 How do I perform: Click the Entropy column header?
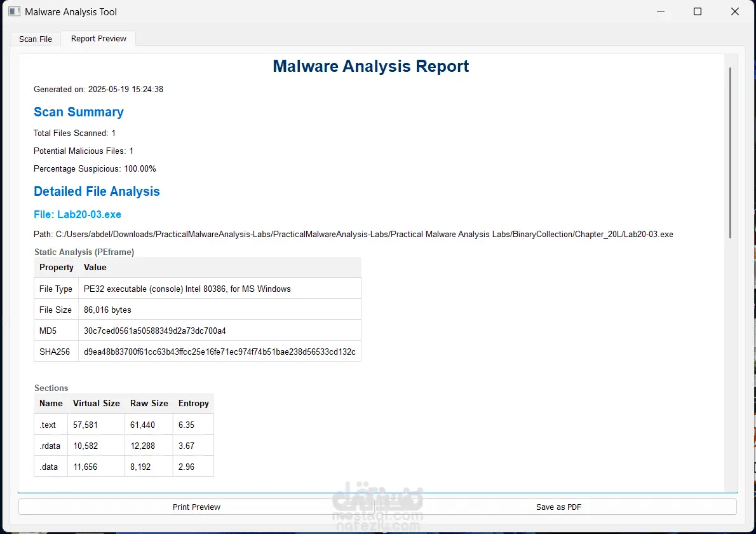[x=193, y=403]
